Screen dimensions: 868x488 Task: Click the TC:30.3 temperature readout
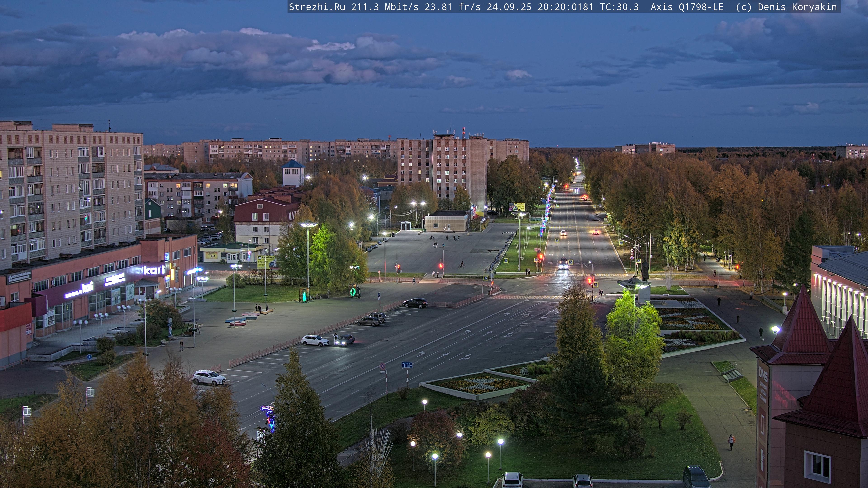[619, 7]
